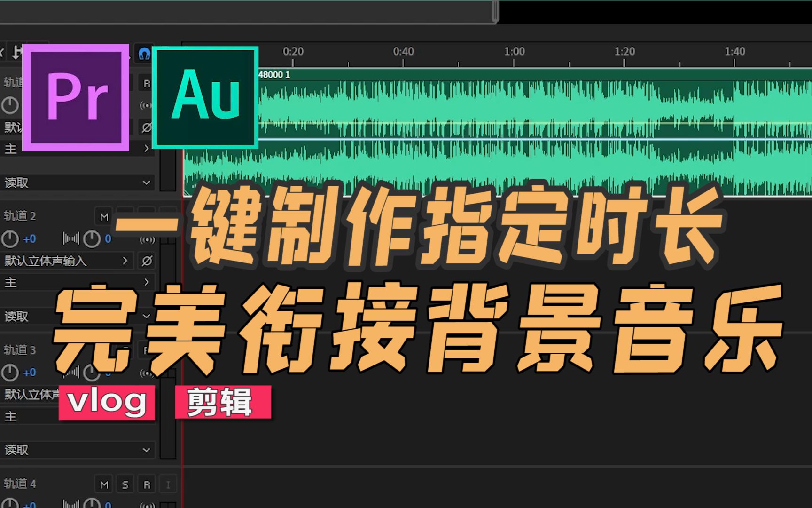Open 轨道 3 读取 automation dropdown
Image resolution: width=812 pixels, height=508 pixels.
point(78,450)
